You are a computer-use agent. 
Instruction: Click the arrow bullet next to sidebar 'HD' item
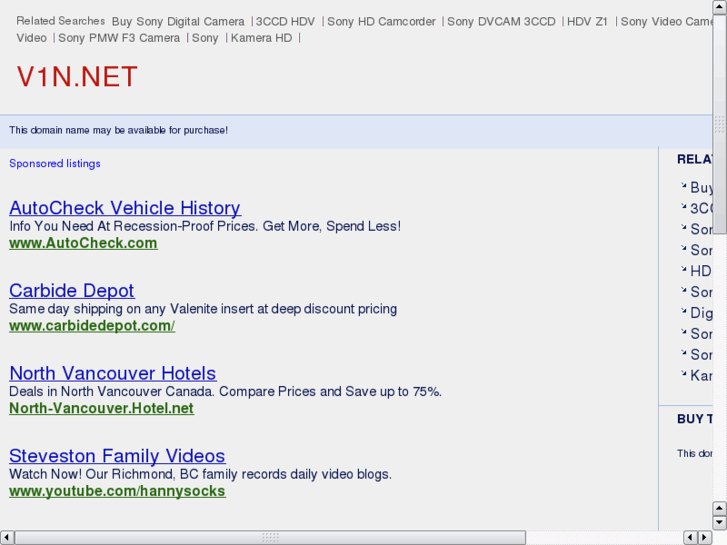click(683, 269)
